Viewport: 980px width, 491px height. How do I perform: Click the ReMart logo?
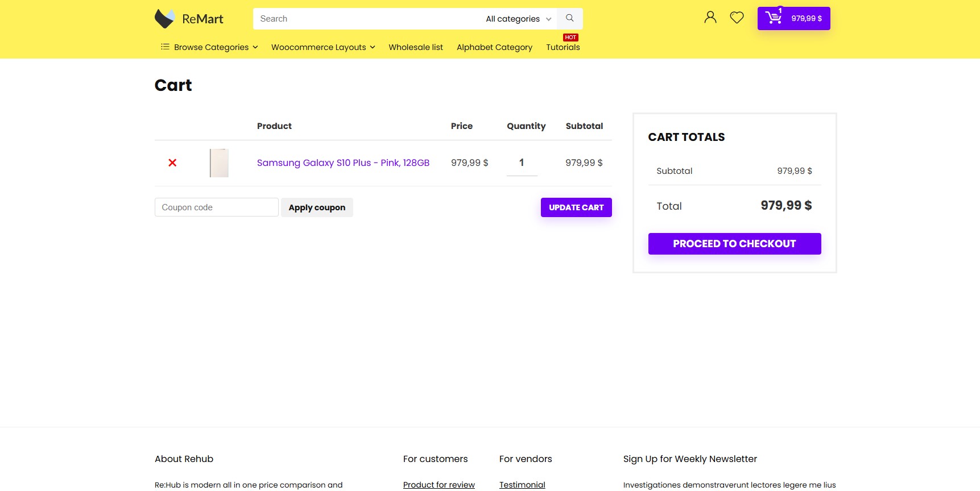189,19
